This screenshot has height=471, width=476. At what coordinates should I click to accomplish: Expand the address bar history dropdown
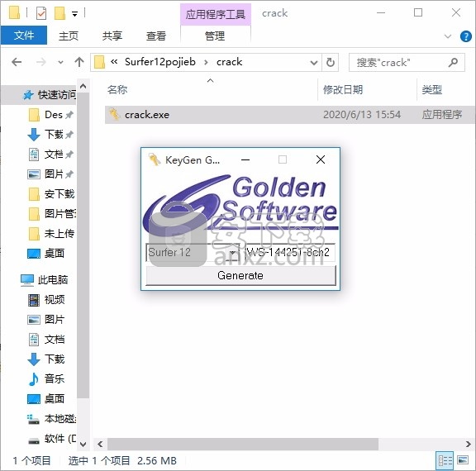pyautogui.click(x=313, y=63)
